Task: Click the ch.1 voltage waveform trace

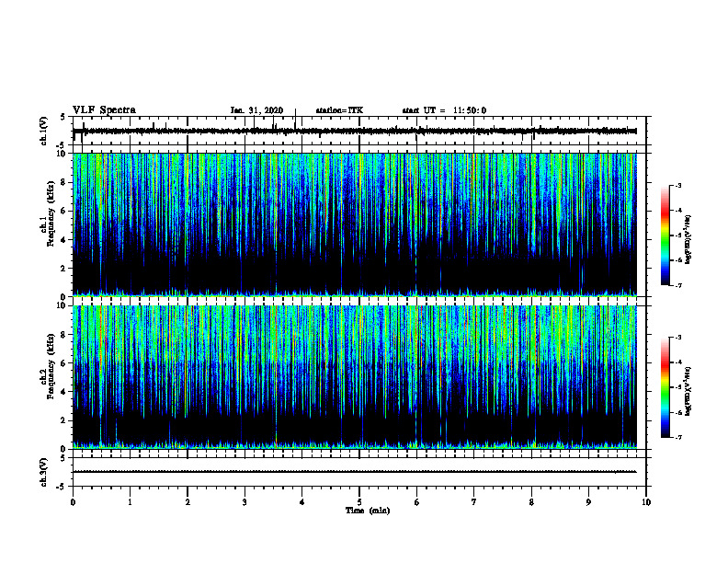Action: coord(355,131)
